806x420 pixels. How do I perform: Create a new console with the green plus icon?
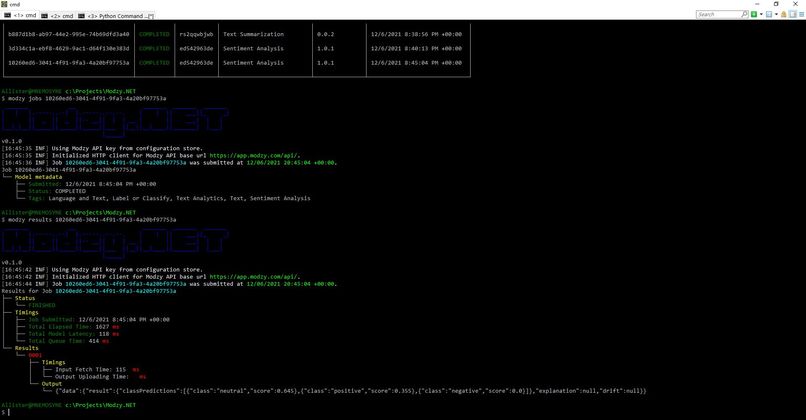[x=754, y=14]
